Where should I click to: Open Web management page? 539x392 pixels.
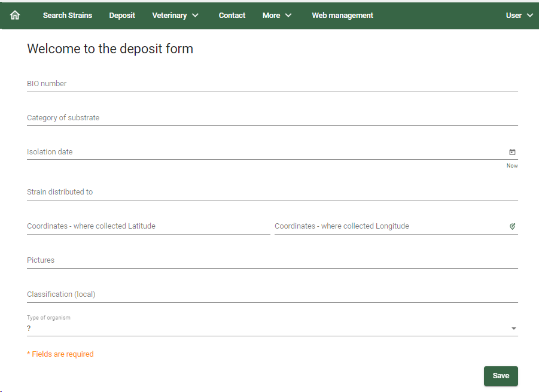click(x=342, y=15)
